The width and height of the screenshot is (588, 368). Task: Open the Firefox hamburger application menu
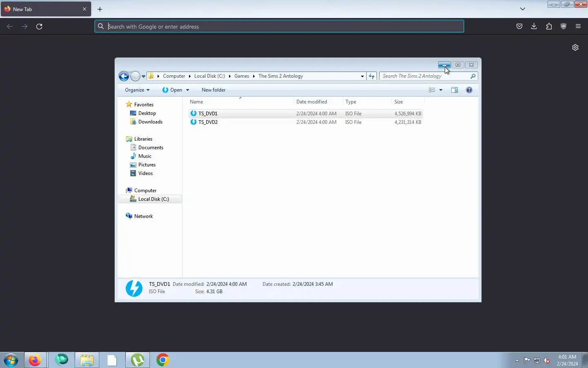578,27
